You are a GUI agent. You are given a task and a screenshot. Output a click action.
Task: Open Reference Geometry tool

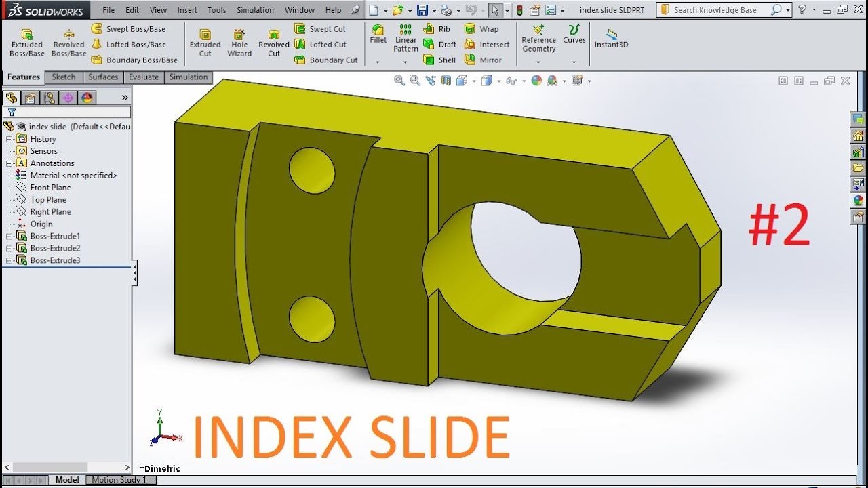[539, 38]
